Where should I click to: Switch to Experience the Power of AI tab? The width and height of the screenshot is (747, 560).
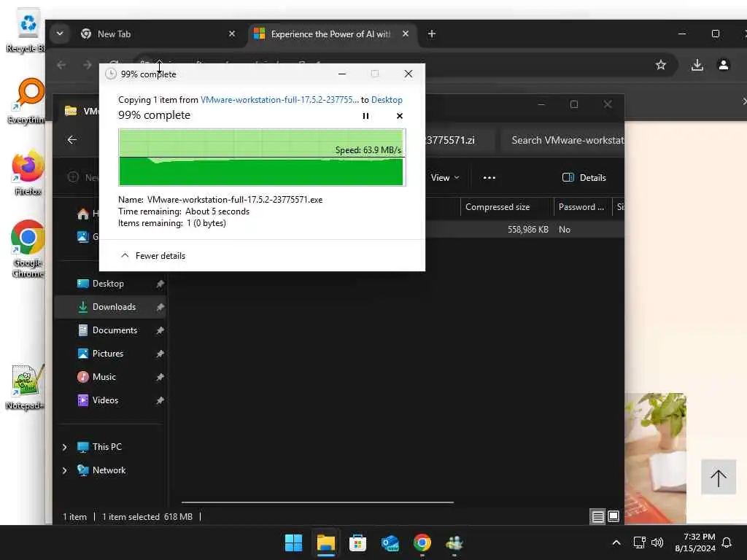(332, 34)
